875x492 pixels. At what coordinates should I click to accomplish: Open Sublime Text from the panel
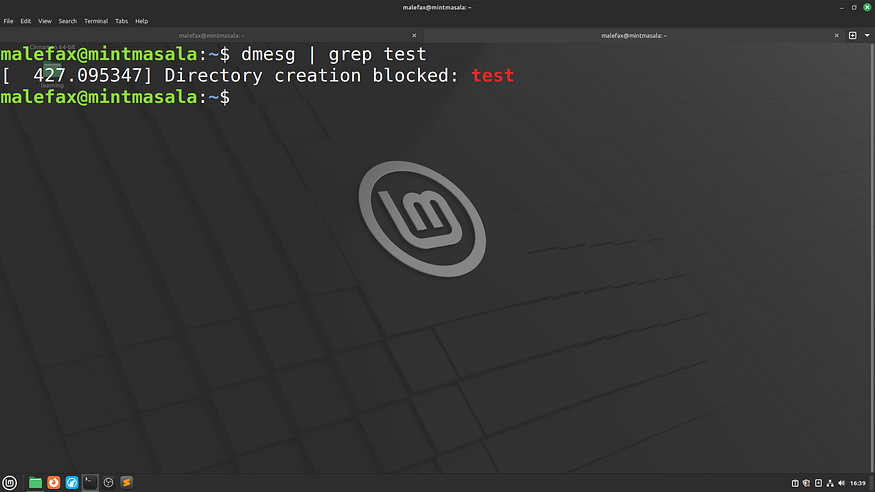[x=127, y=483]
